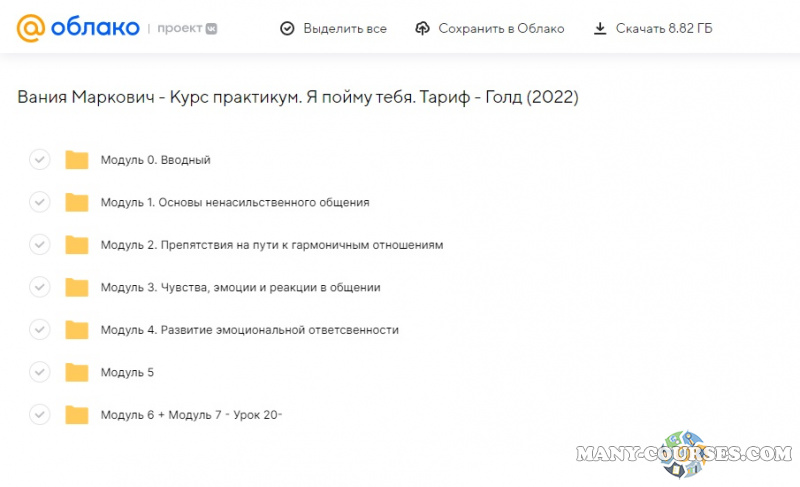Image resolution: width=800 pixels, height=487 pixels.
Task: Tick the checkbox next to Модуль 0. Вводный
Action: (39, 160)
